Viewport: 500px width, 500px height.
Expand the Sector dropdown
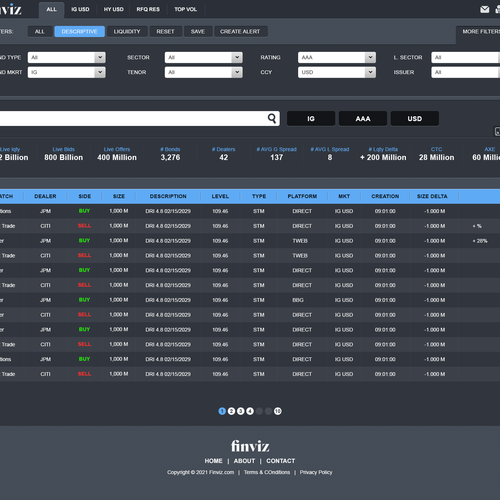[x=203, y=57]
